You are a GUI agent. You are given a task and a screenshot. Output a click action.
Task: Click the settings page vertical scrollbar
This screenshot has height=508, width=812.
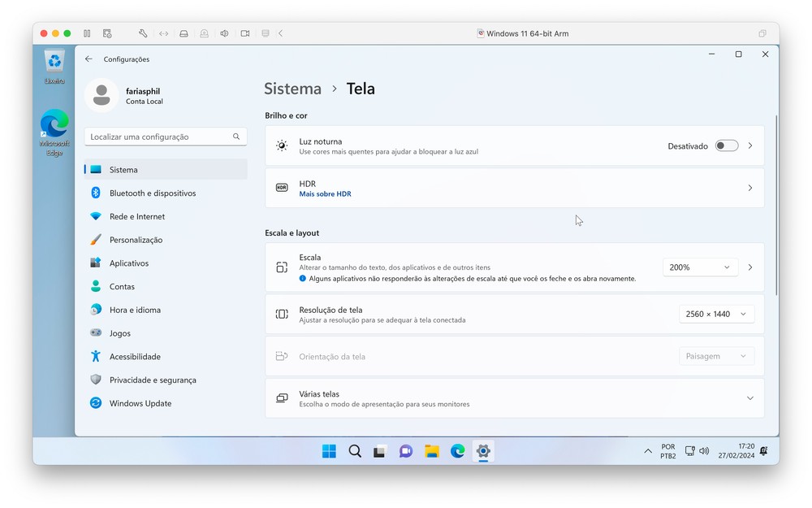coord(776,205)
